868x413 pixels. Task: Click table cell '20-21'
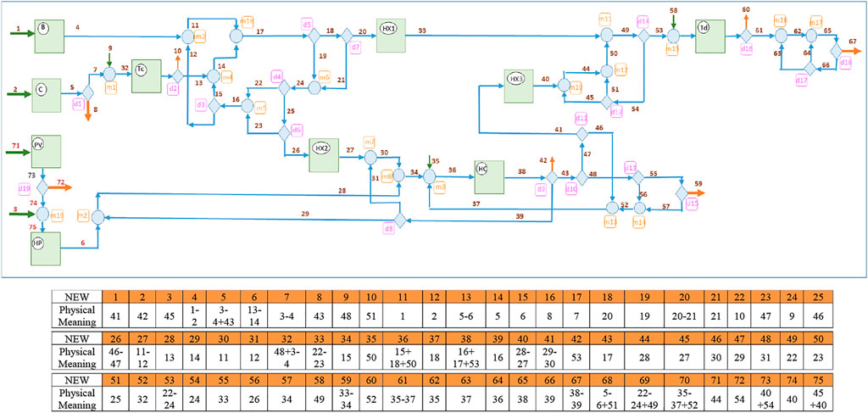[686, 315]
